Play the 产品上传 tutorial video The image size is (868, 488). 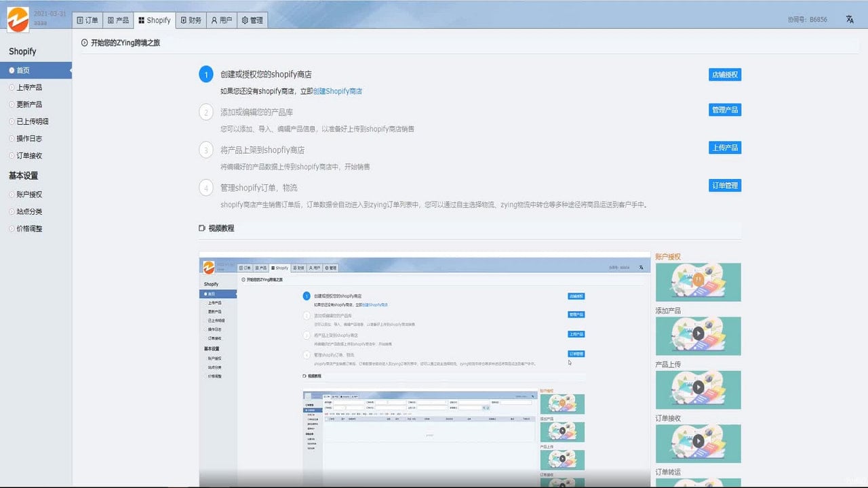point(698,387)
